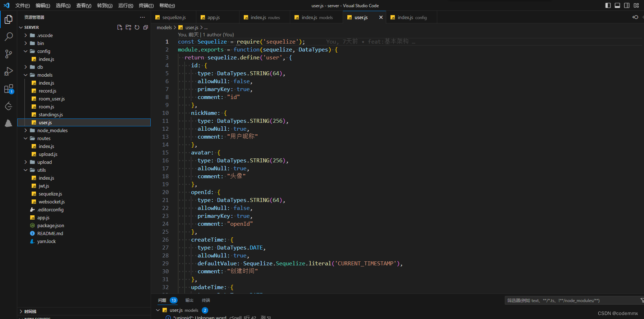Switch to the 问题 problems panel tab

pyautogui.click(x=162, y=300)
